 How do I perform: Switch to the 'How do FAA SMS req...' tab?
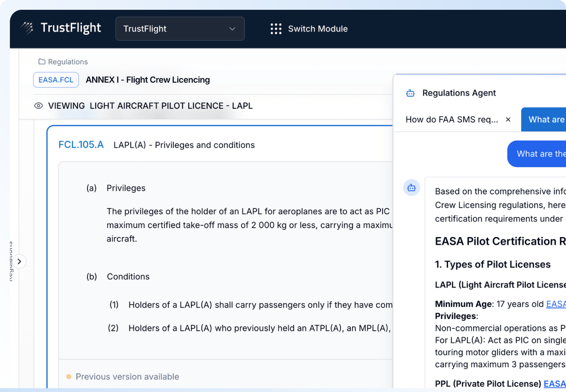click(x=452, y=119)
